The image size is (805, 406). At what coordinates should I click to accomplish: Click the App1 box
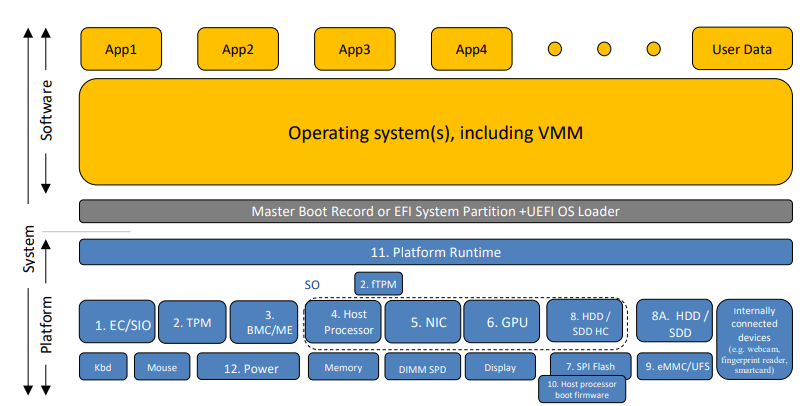pos(121,49)
